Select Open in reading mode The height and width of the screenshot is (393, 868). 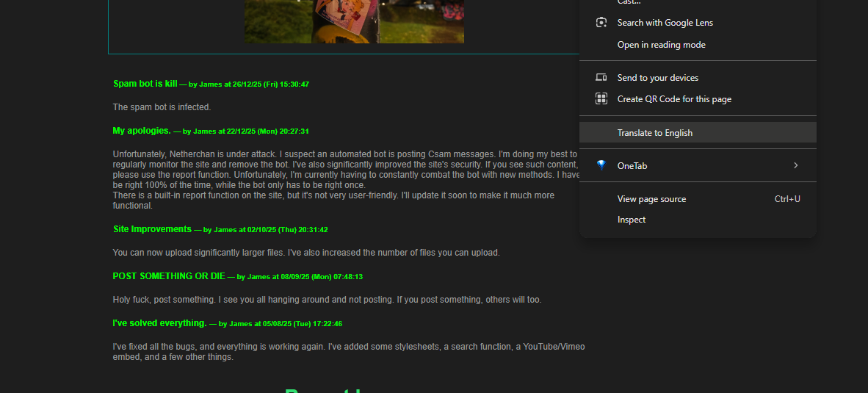click(661, 45)
